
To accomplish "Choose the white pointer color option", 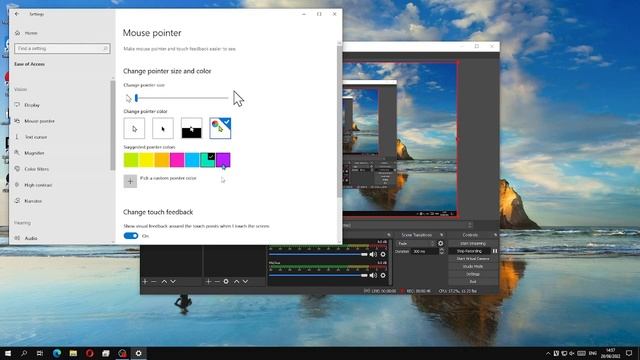I will [134, 129].
